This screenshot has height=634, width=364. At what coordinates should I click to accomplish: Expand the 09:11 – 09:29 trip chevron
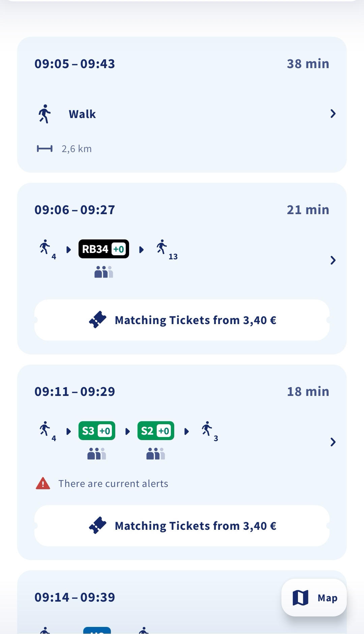[333, 442]
